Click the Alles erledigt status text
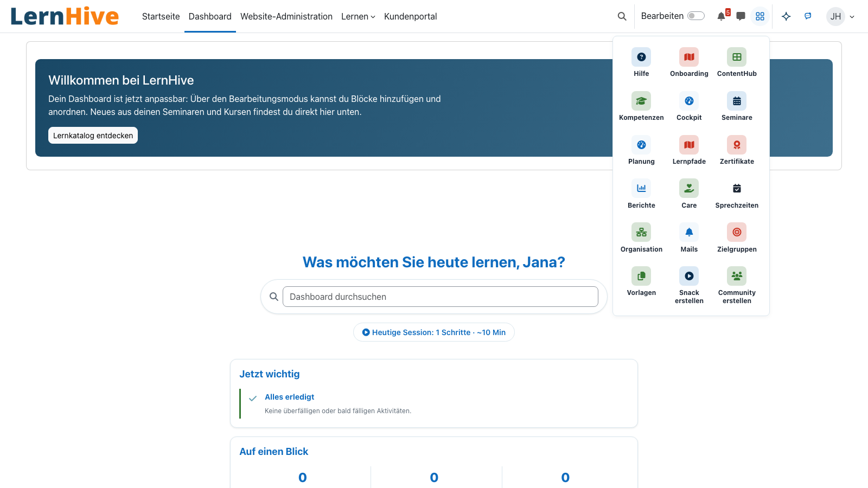 coord(290,397)
